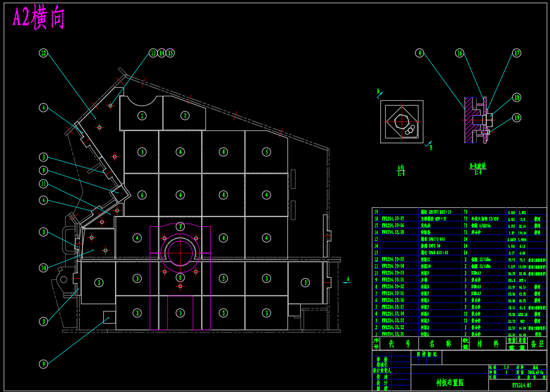Click the large rotor shaft circle
The image size is (550, 392).
pyautogui.click(x=180, y=252)
